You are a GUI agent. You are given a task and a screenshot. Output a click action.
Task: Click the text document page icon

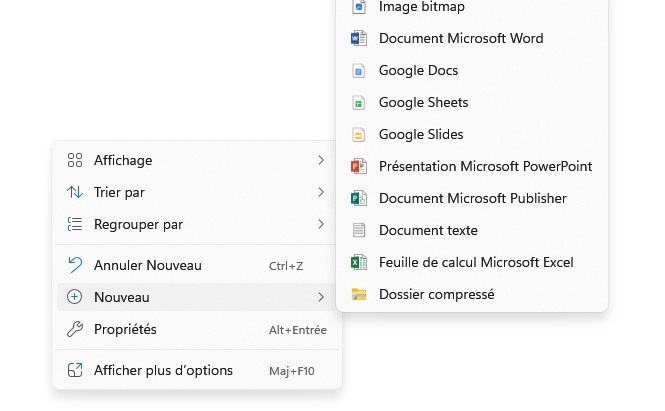click(x=359, y=231)
